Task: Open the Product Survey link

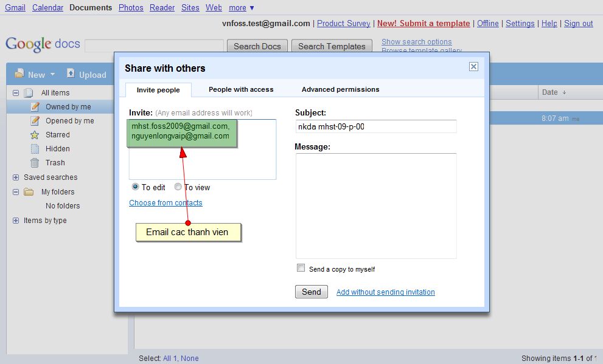Action: coord(343,24)
